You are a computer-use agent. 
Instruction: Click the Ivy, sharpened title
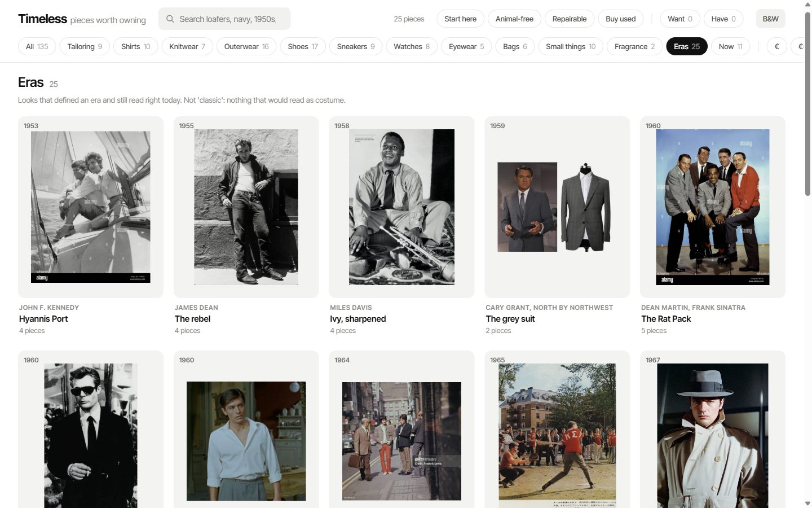[x=358, y=319]
